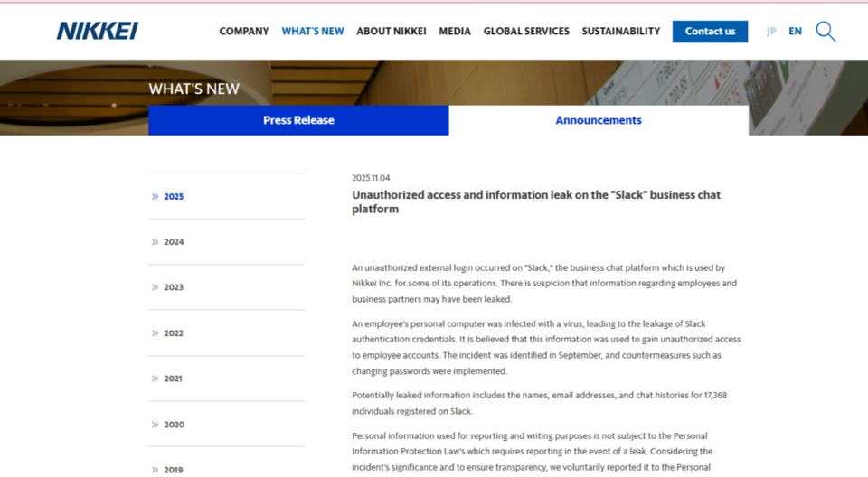Viewport: 868px width, 477px height.
Task: Open the WHAT'S NEW menu
Action: (x=313, y=32)
